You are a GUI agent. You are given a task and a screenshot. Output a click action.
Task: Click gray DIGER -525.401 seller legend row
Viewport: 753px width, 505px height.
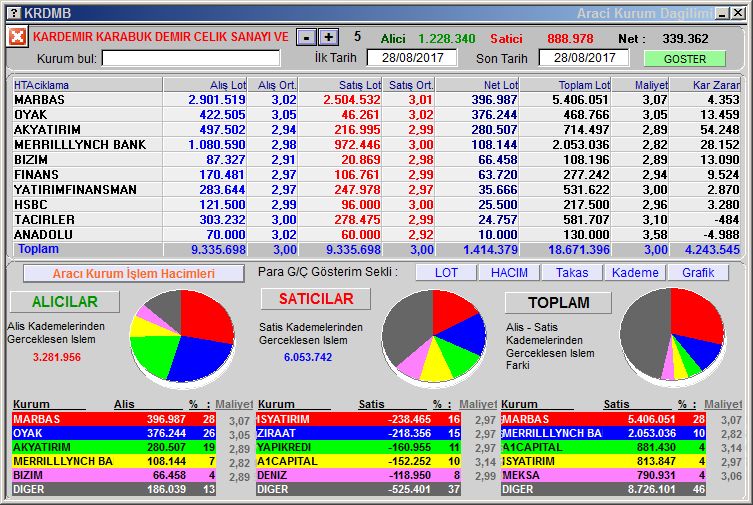pyautogui.click(x=359, y=489)
